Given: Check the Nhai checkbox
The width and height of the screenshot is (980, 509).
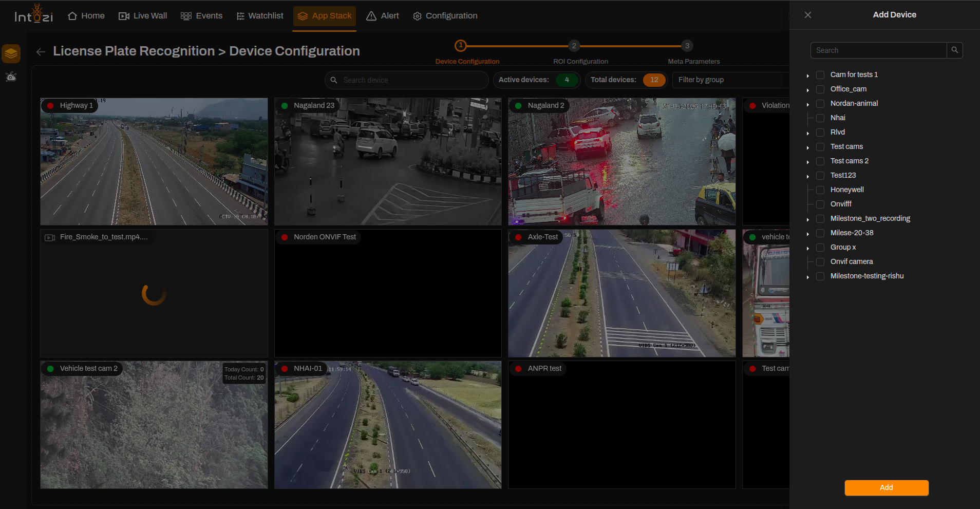Looking at the screenshot, I should point(820,118).
